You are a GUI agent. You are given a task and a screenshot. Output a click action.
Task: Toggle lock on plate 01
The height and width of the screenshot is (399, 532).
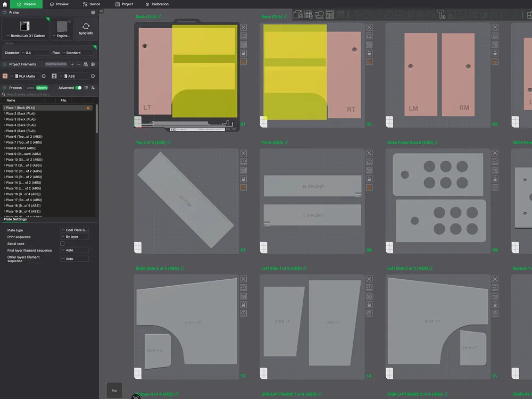pyautogui.click(x=243, y=53)
